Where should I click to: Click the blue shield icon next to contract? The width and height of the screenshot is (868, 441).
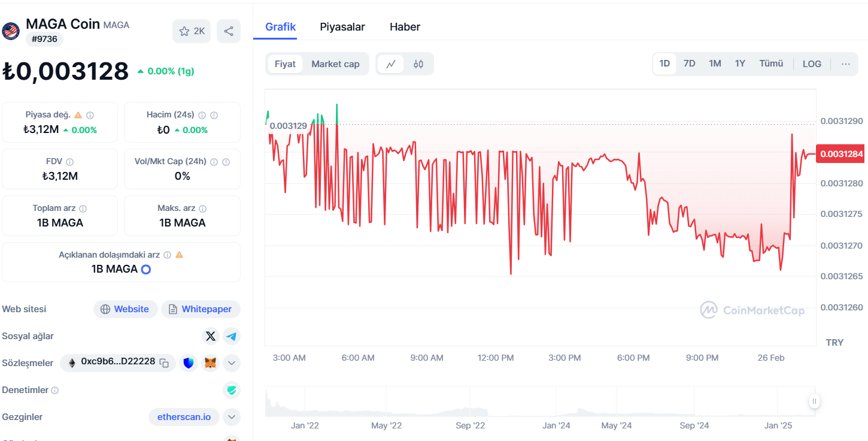click(x=189, y=363)
